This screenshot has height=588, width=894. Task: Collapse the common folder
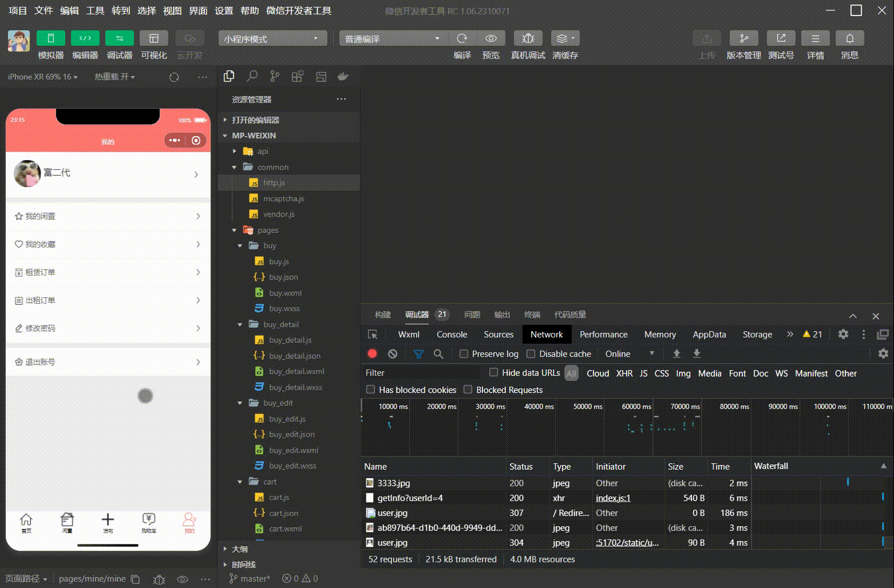288,167
